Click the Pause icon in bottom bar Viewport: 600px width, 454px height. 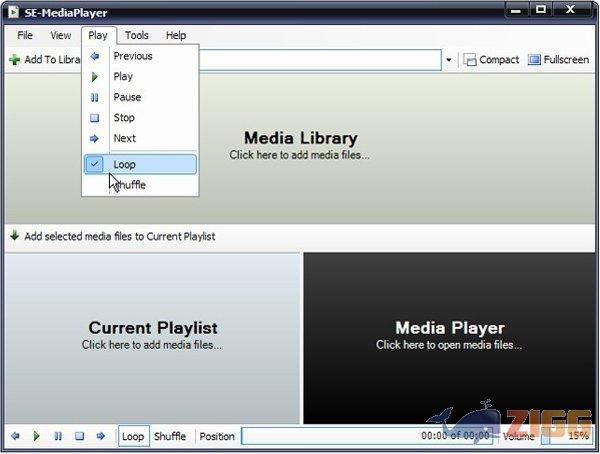[58, 436]
